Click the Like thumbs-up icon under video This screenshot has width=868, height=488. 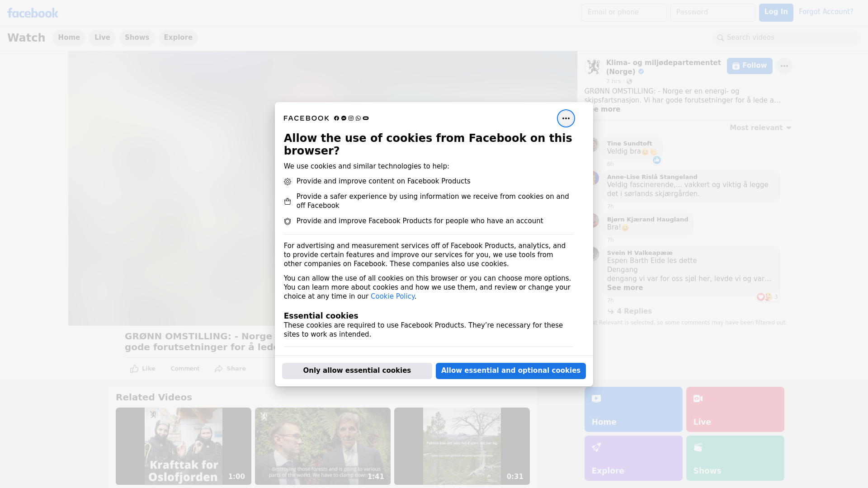point(134,369)
